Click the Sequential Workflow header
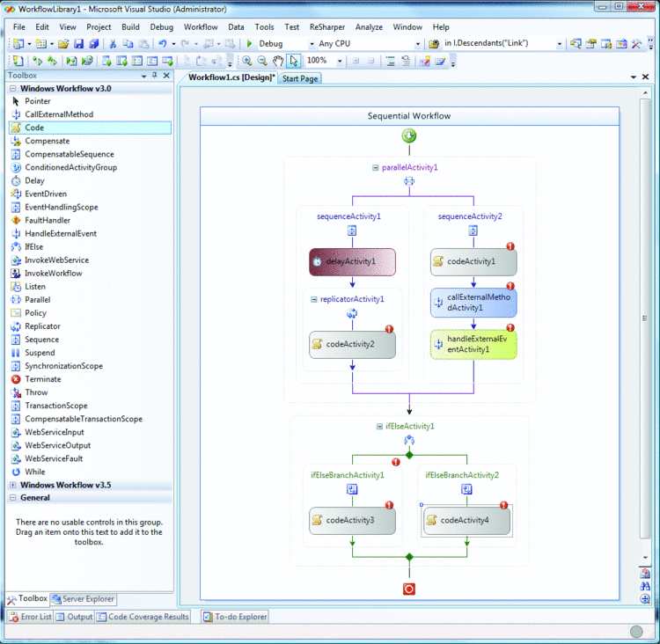 click(409, 116)
